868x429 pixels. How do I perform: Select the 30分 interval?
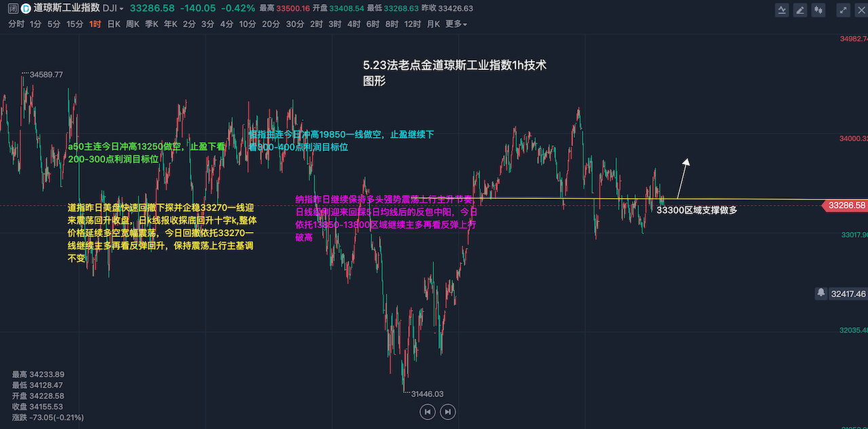tap(294, 24)
